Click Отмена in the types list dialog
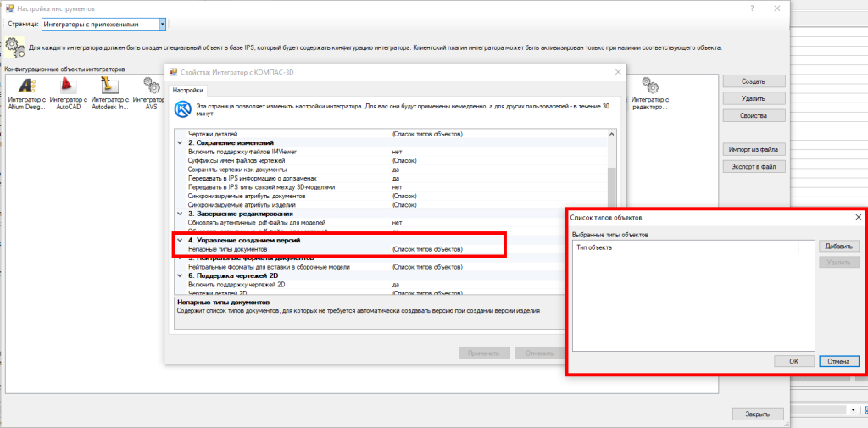 point(838,360)
